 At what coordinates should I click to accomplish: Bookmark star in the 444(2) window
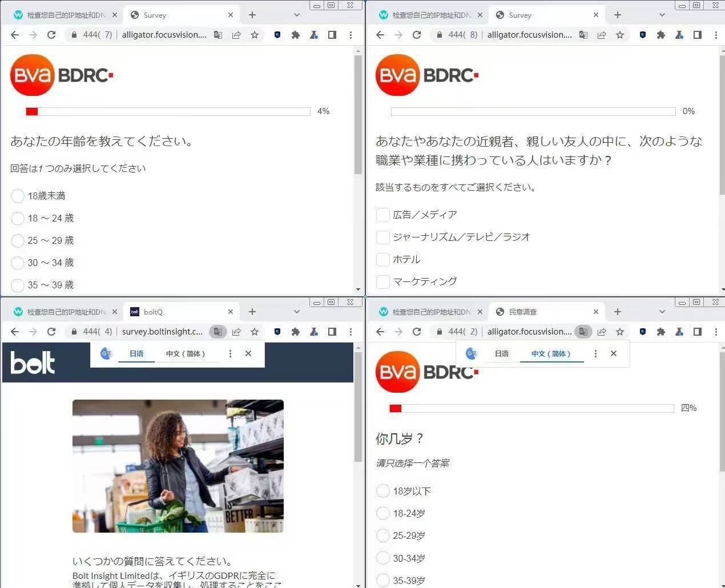click(620, 332)
